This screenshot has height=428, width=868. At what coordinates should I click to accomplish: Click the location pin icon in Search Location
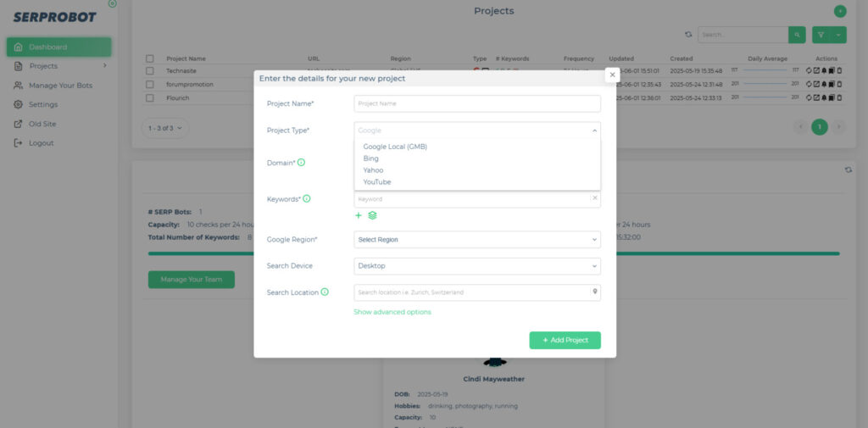[595, 292]
